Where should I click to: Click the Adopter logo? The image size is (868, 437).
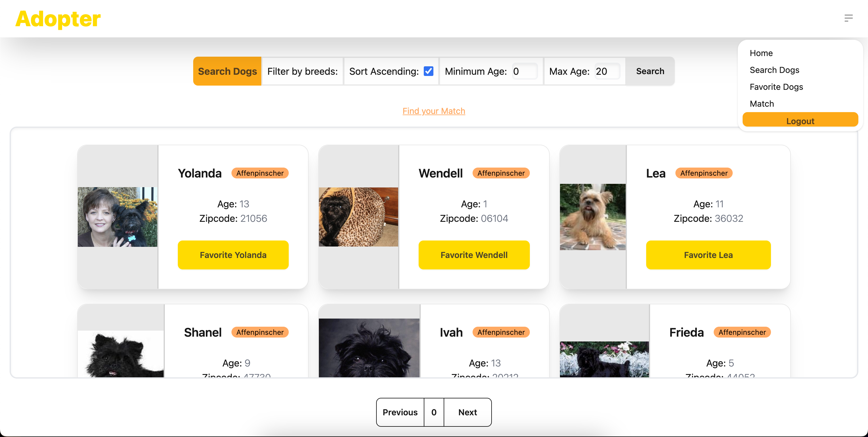coord(58,19)
